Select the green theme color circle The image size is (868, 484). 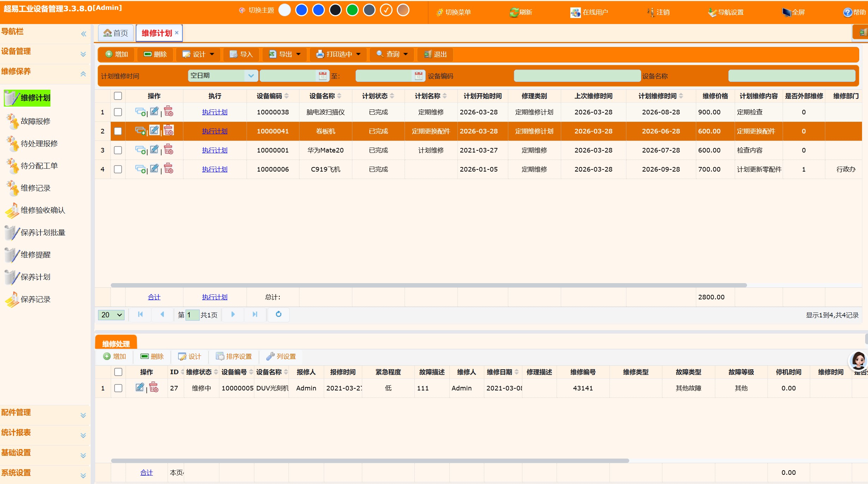coord(352,10)
